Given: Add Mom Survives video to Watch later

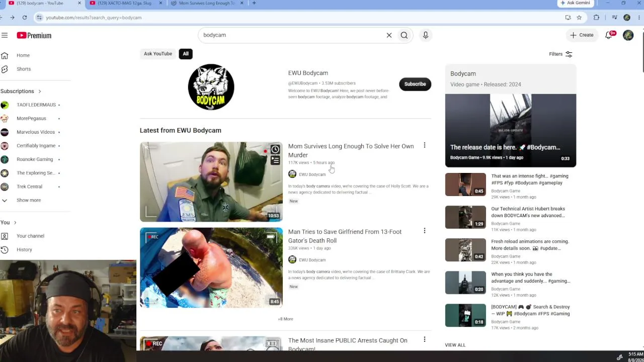Looking at the screenshot, I should click(275, 149).
